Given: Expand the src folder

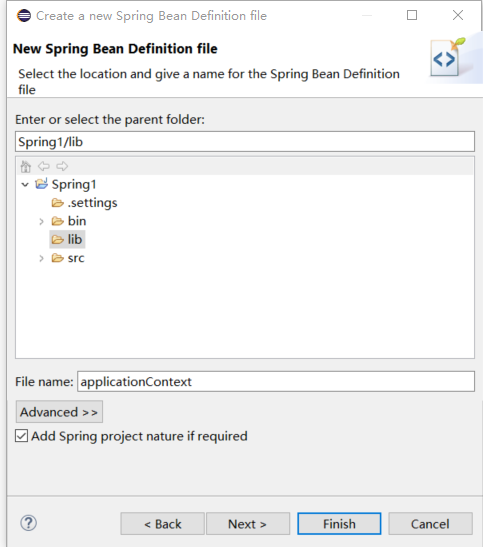Looking at the screenshot, I should [41, 258].
